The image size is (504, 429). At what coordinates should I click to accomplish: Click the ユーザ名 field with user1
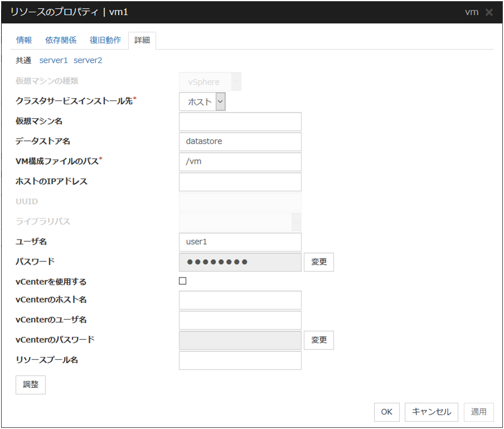point(240,242)
